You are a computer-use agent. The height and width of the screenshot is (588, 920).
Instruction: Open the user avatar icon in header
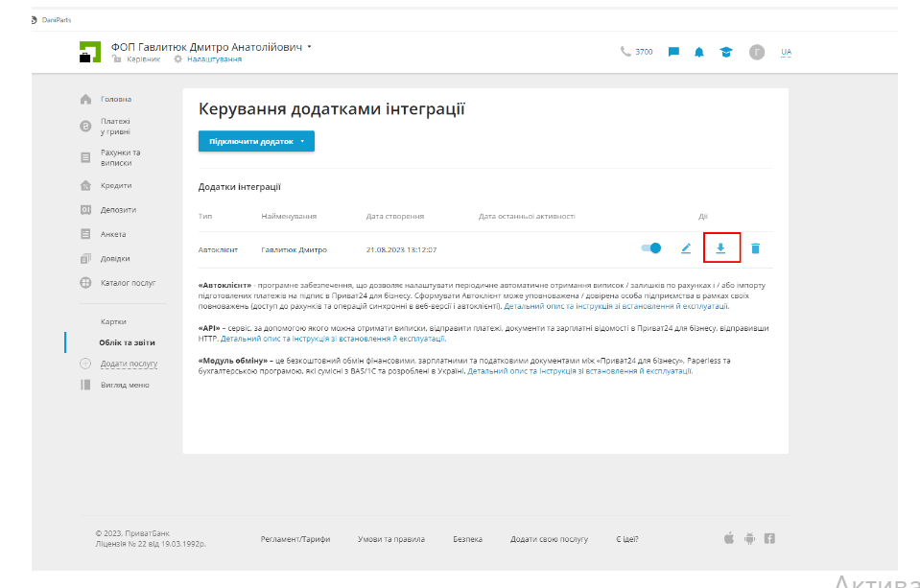(757, 52)
